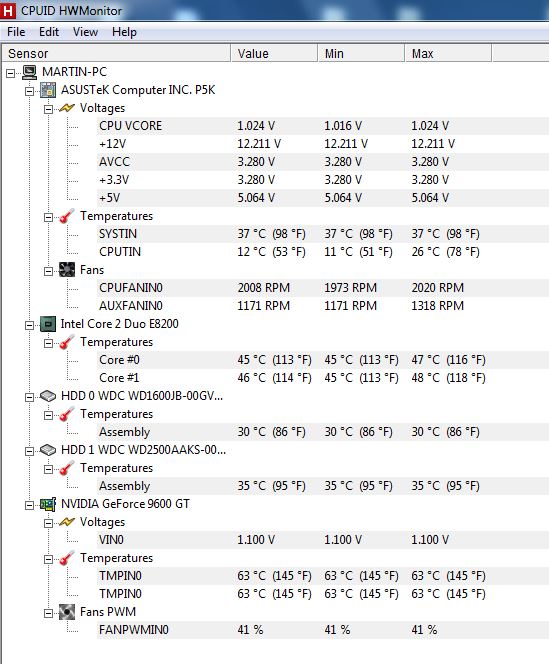The height and width of the screenshot is (664, 549).
Task: Click the Value column header
Action: [274, 53]
